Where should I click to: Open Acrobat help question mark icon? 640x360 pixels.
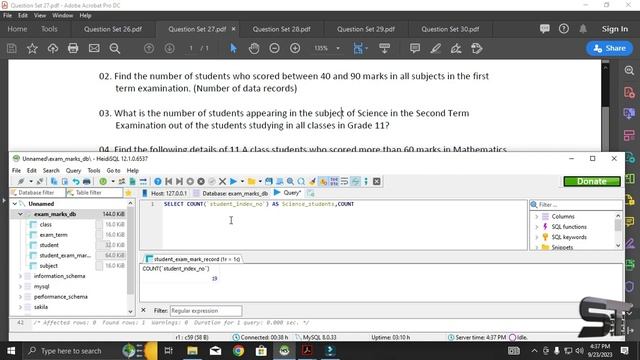click(564, 29)
